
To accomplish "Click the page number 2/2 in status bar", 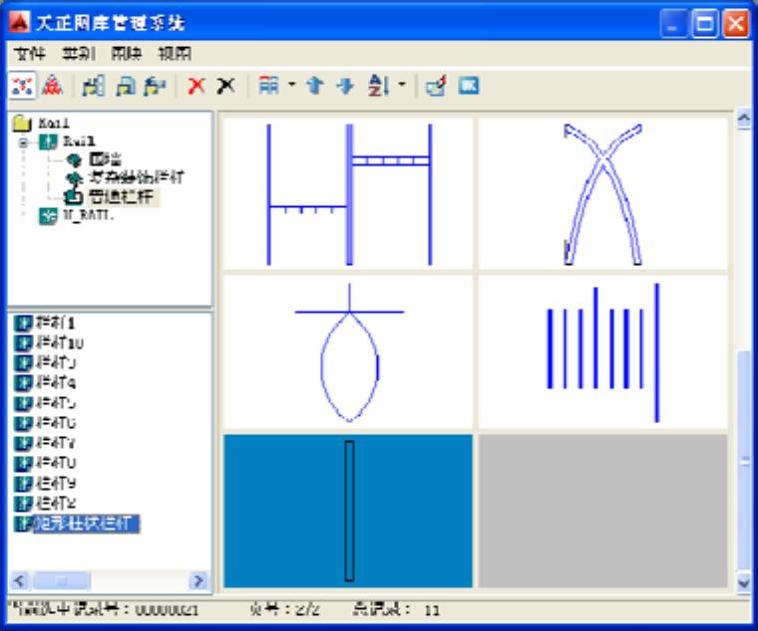I will pyautogui.click(x=306, y=609).
